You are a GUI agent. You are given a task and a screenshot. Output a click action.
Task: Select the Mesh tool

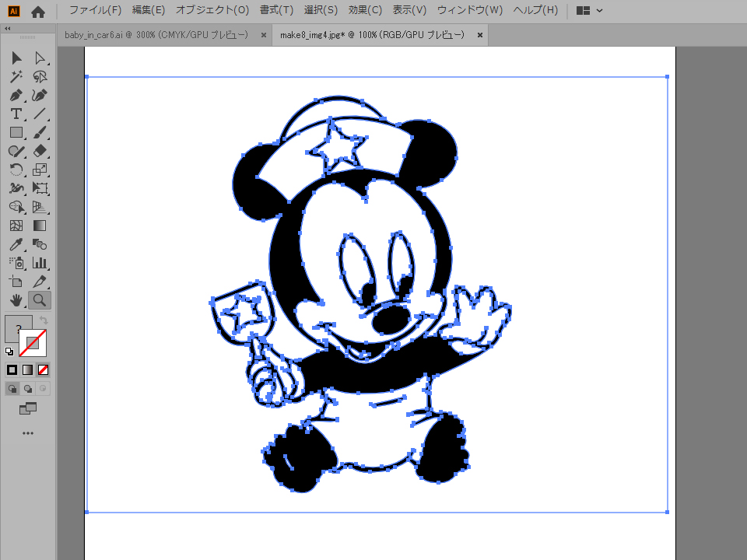[x=16, y=226]
